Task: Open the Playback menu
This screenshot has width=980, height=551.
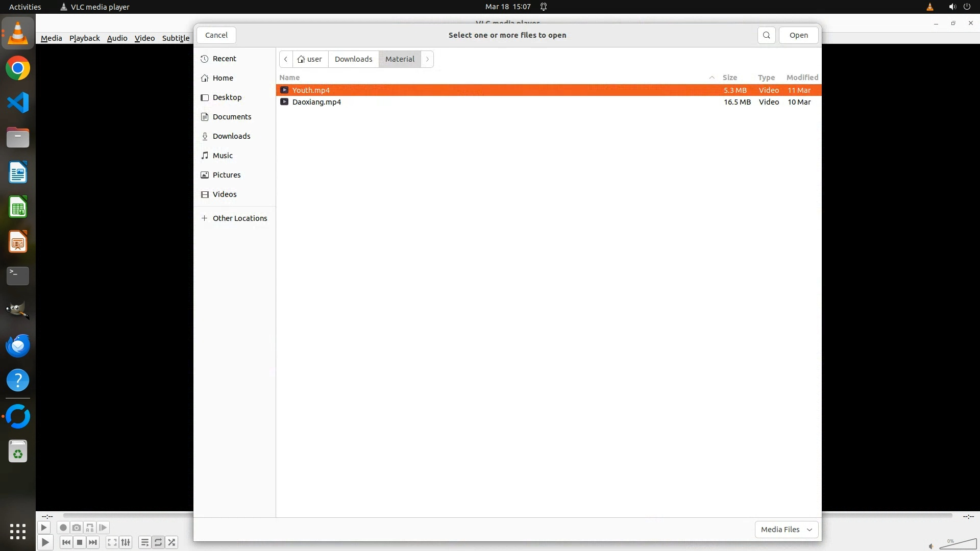Action: [x=84, y=38]
